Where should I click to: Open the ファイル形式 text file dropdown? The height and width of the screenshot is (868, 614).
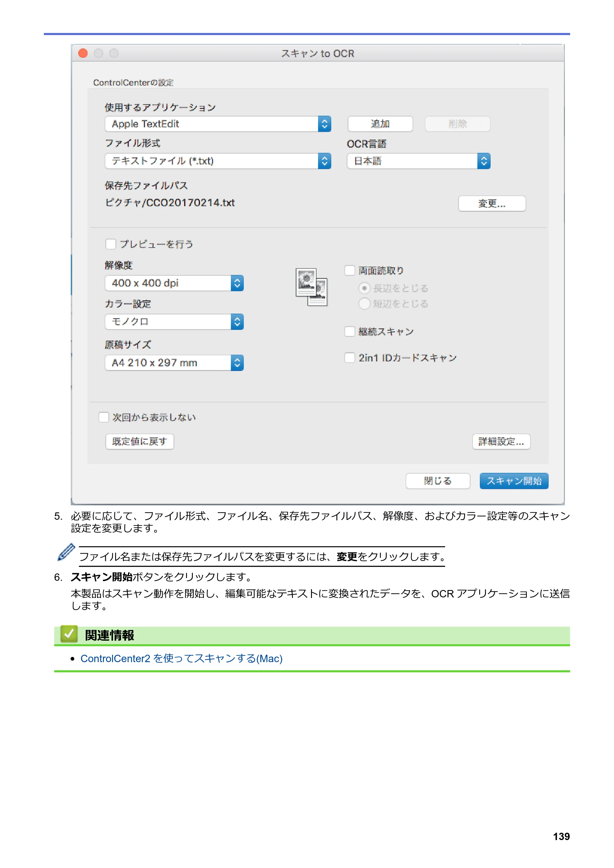(x=218, y=161)
